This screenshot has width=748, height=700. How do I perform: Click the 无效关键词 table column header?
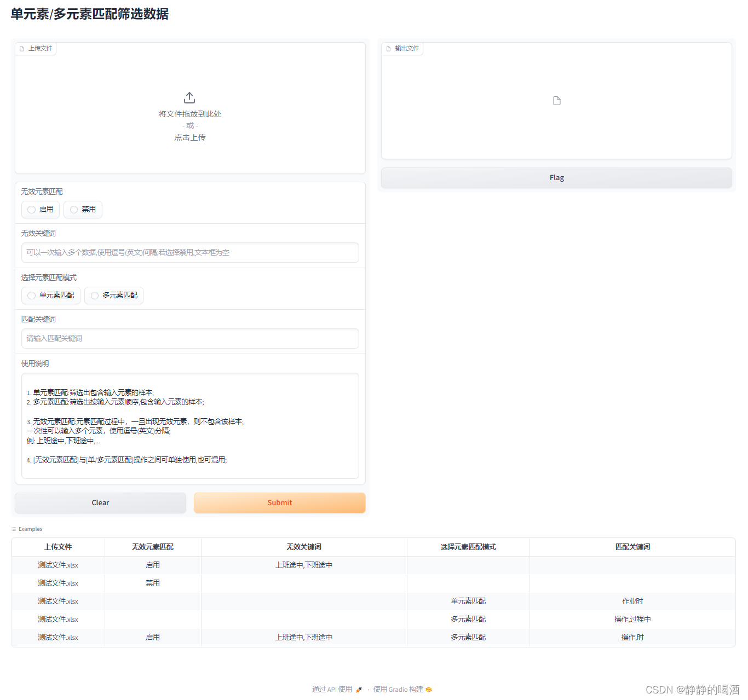pos(304,547)
